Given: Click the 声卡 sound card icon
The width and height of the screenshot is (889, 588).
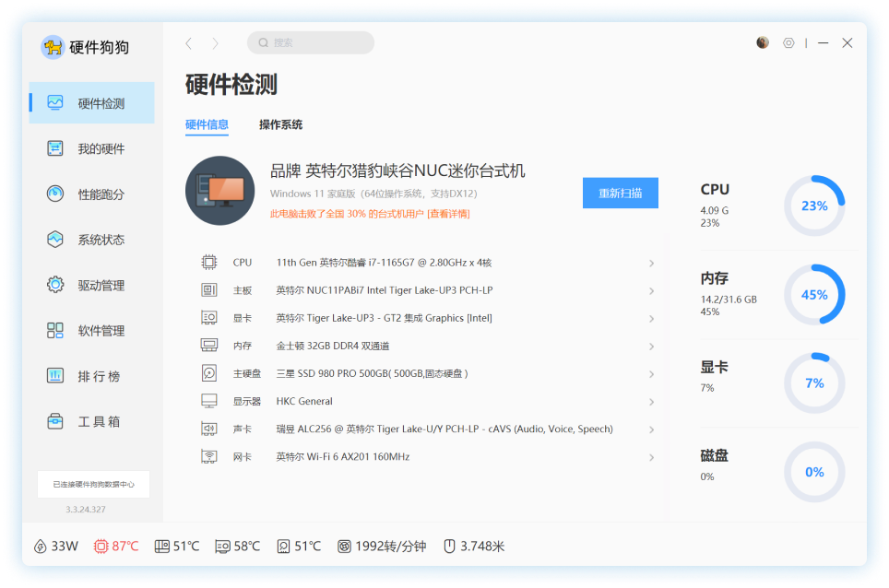Looking at the screenshot, I should pyautogui.click(x=209, y=429).
